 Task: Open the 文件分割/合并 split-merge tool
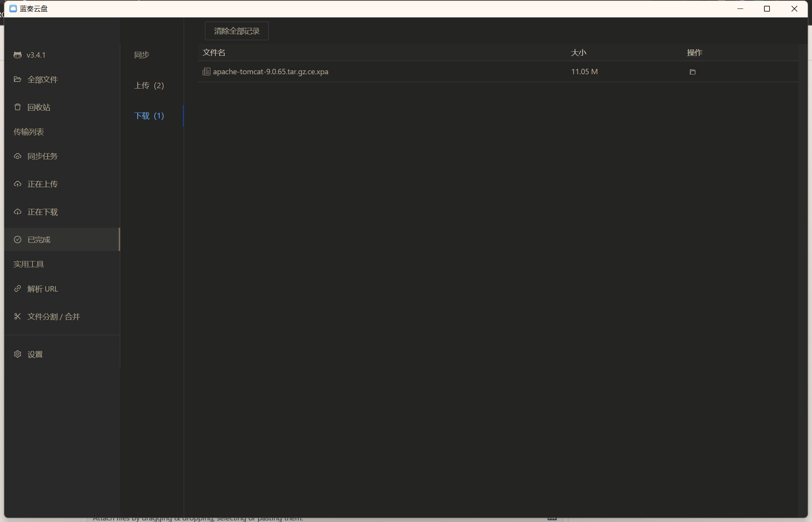53,316
